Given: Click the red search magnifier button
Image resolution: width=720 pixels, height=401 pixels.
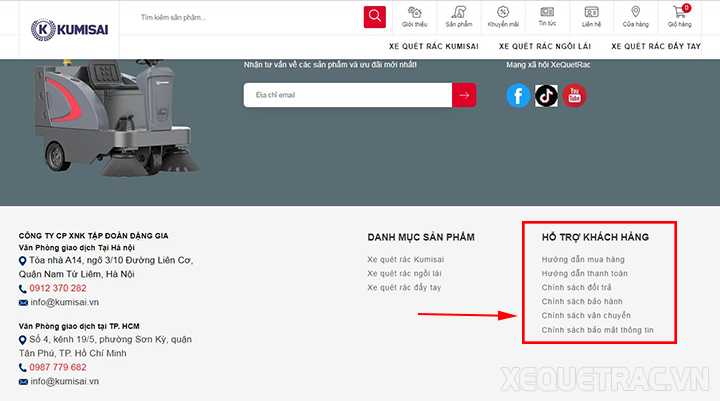Looking at the screenshot, I should [x=374, y=17].
